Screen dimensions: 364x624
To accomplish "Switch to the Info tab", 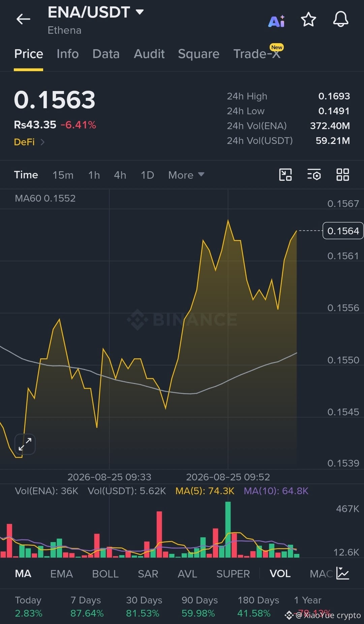I will click(x=68, y=54).
